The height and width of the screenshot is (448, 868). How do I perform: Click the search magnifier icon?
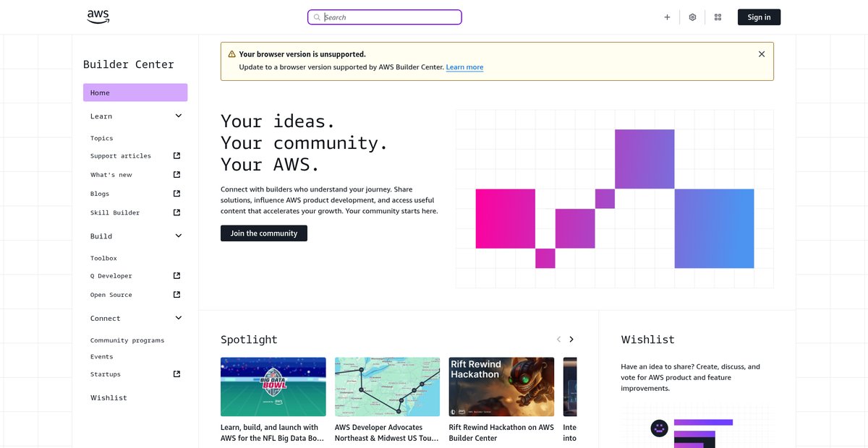tap(317, 17)
